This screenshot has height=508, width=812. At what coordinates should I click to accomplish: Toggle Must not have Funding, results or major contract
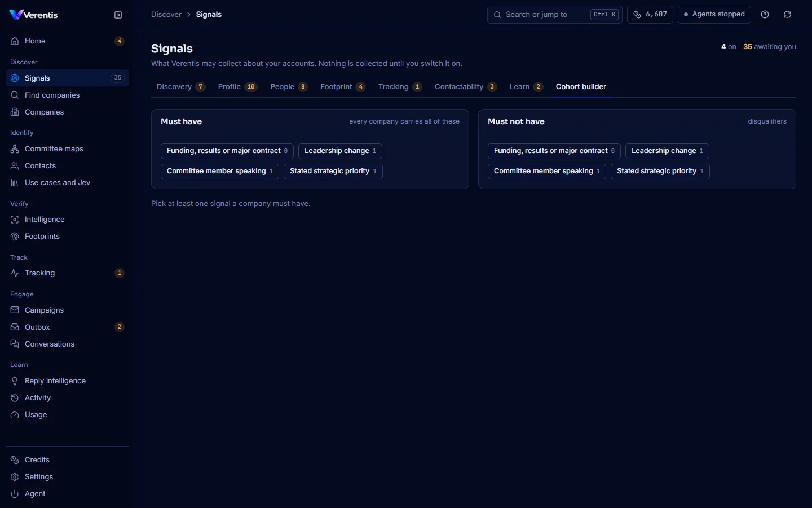[x=554, y=151]
